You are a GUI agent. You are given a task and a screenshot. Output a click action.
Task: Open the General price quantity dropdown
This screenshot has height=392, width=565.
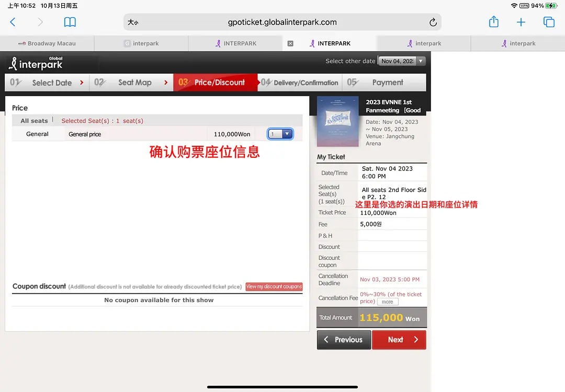pyautogui.click(x=280, y=134)
